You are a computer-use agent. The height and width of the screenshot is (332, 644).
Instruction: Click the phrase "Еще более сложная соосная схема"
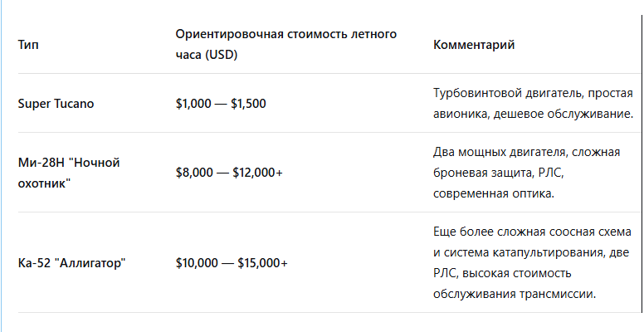click(x=532, y=232)
